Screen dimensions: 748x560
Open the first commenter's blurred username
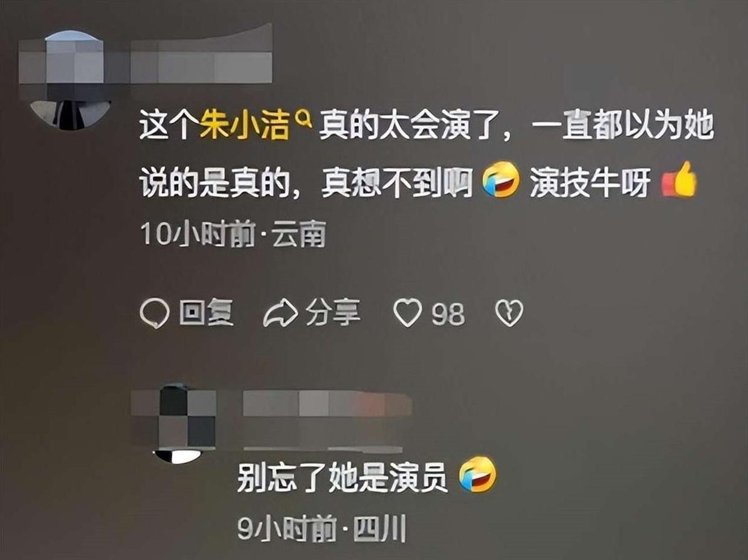coord(201,54)
